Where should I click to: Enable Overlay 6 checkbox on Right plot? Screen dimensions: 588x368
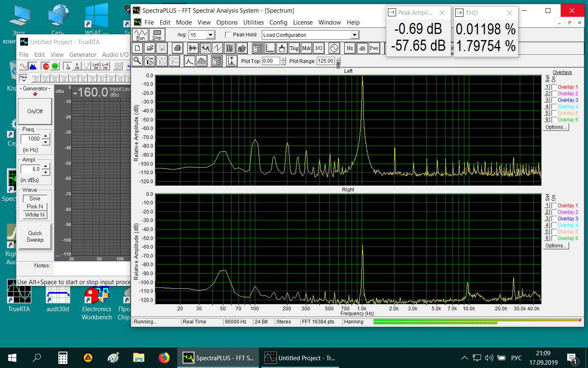click(x=555, y=238)
